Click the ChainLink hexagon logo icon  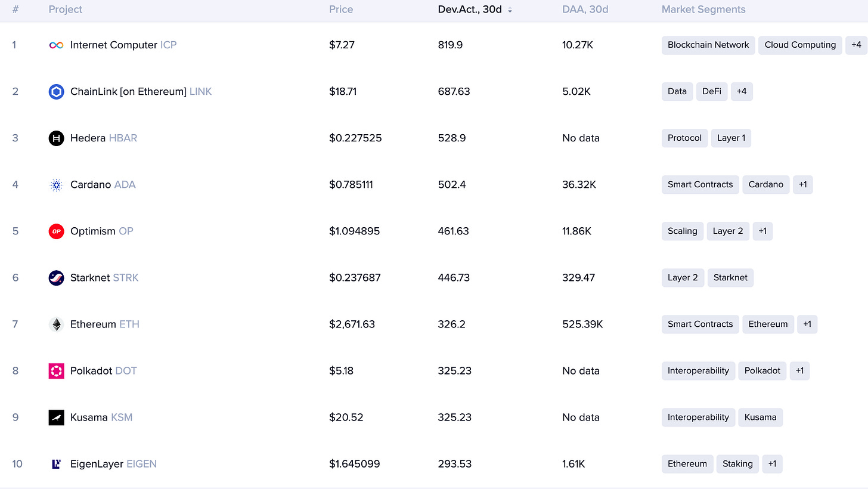click(x=56, y=92)
